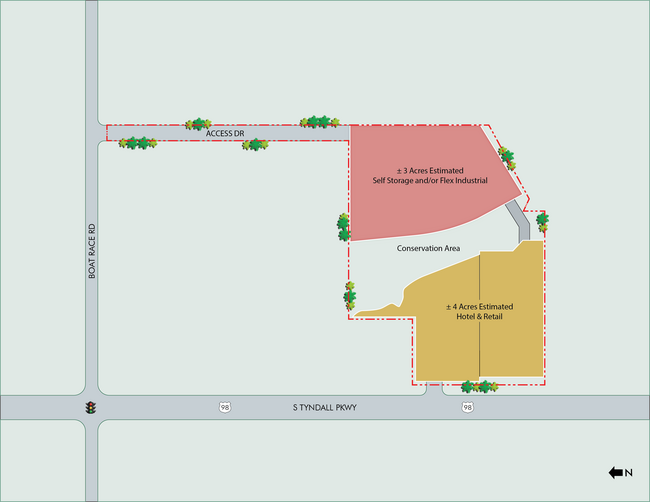Click the trees left of the Conservation Area
This screenshot has width=650, height=502.
pos(350,298)
